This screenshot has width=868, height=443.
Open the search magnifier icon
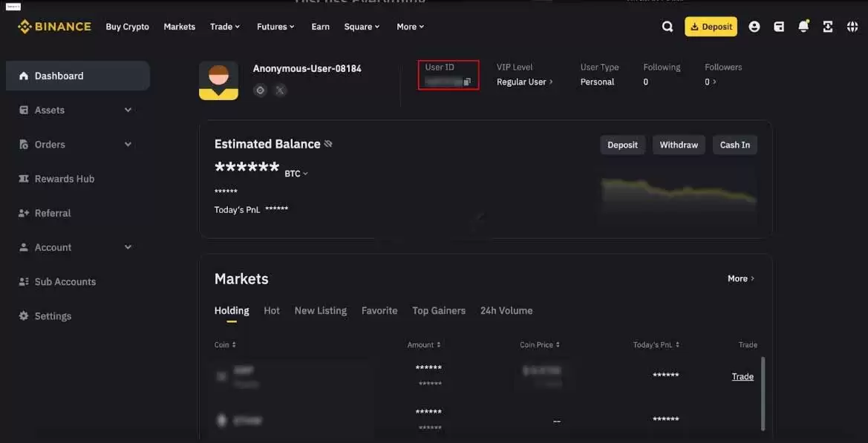668,27
